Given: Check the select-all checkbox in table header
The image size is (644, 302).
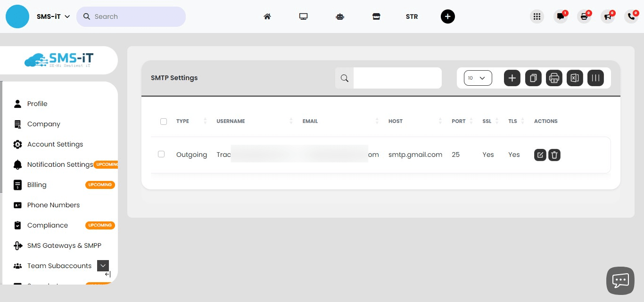Looking at the screenshot, I should click(164, 121).
